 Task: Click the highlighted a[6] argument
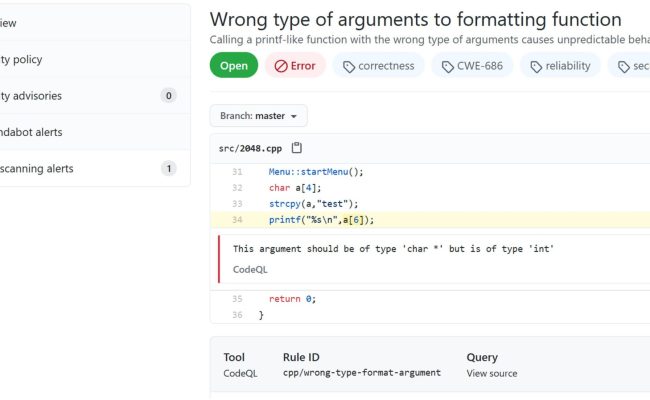[353, 220]
